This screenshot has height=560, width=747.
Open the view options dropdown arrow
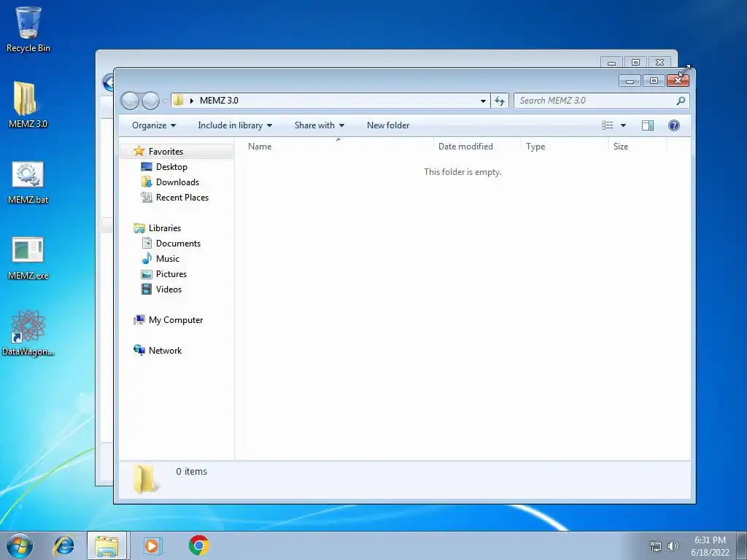click(x=623, y=125)
